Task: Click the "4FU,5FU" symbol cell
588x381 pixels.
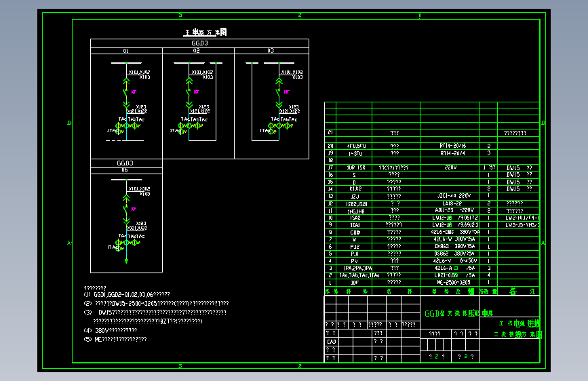Action: pos(356,146)
